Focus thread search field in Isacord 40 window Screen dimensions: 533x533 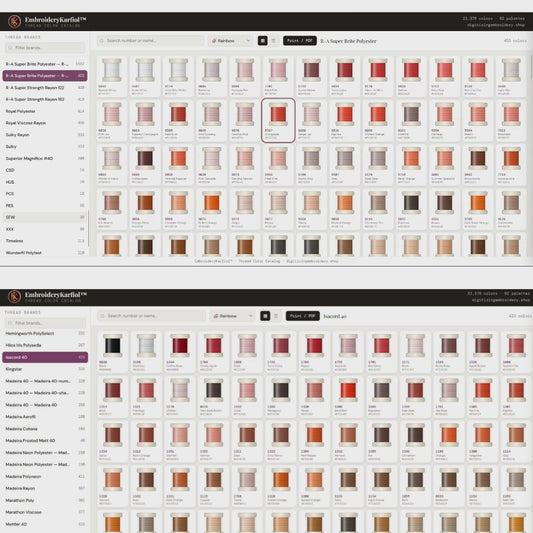coord(152,316)
